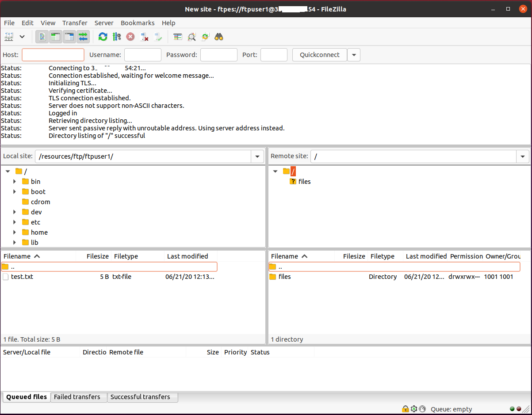Open the Transfer menu

pyautogui.click(x=75, y=23)
